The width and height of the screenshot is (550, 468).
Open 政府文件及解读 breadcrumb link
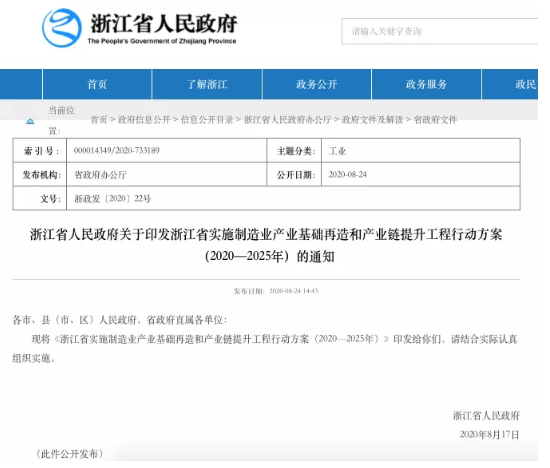coord(373,120)
